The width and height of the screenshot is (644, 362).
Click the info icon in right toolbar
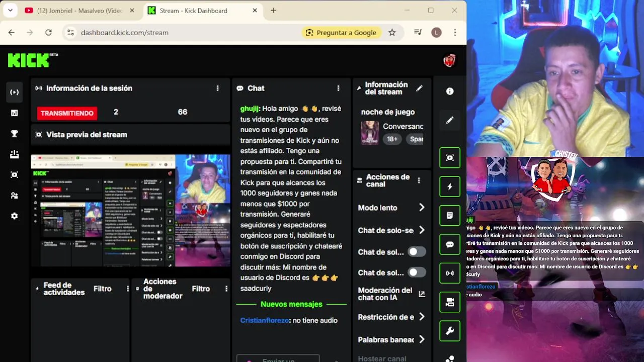click(x=450, y=91)
